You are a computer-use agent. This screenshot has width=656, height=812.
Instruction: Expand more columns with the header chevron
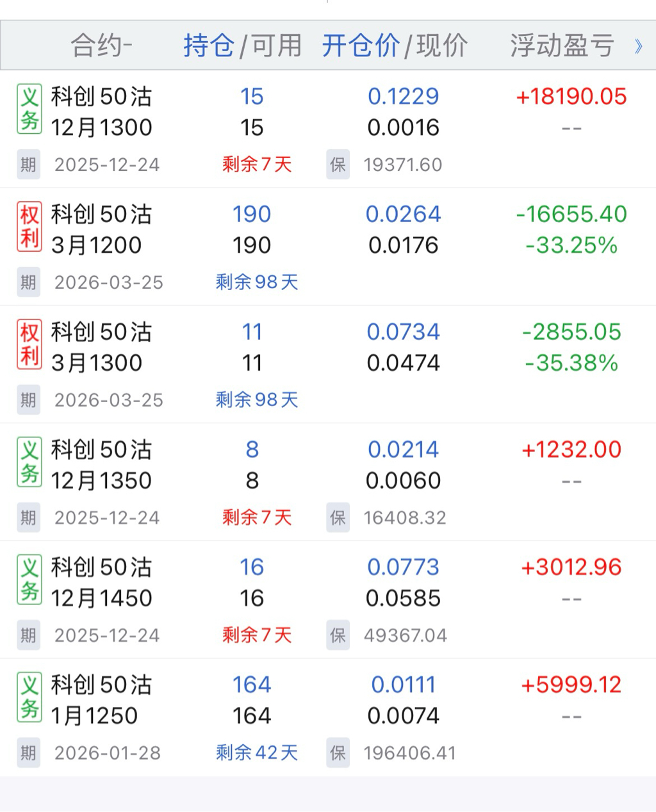(x=638, y=46)
